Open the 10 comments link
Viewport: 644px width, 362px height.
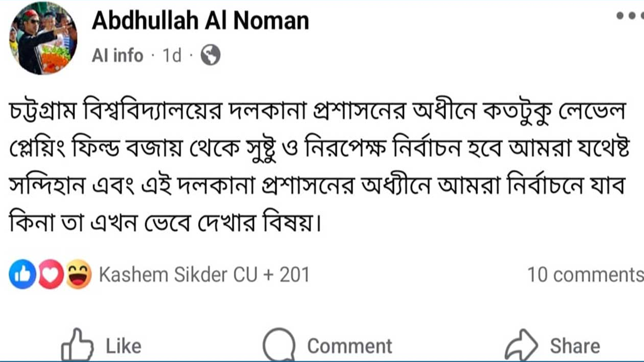585,275
